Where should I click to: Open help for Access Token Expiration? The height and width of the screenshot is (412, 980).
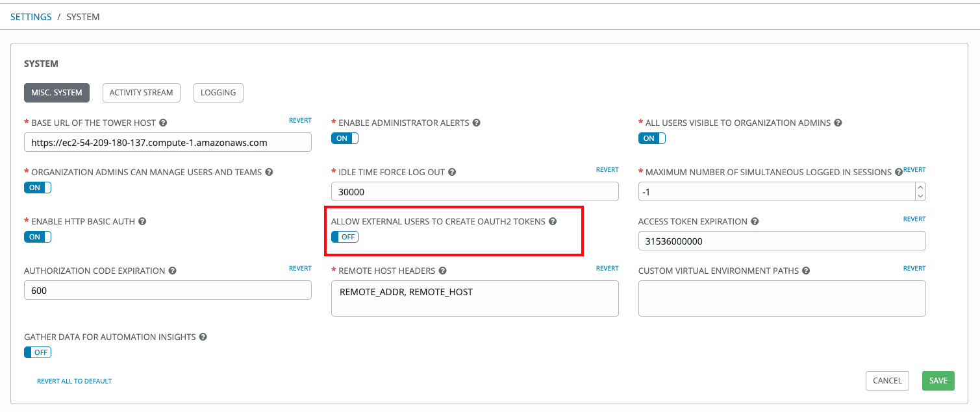click(755, 221)
